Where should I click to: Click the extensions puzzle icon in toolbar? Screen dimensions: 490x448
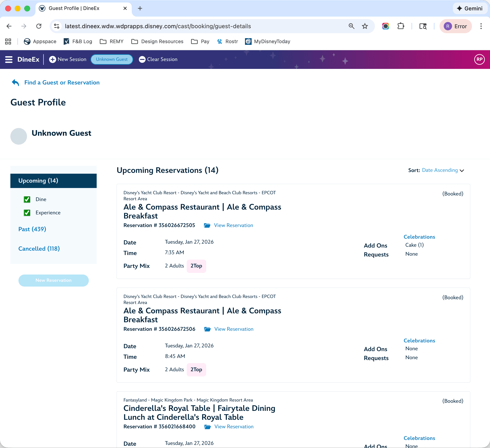tap(401, 26)
